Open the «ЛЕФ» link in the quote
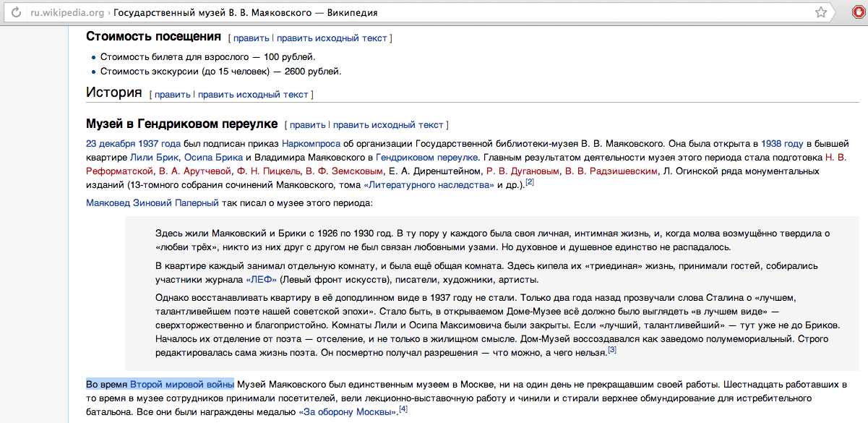The image size is (868, 423). tap(261, 279)
